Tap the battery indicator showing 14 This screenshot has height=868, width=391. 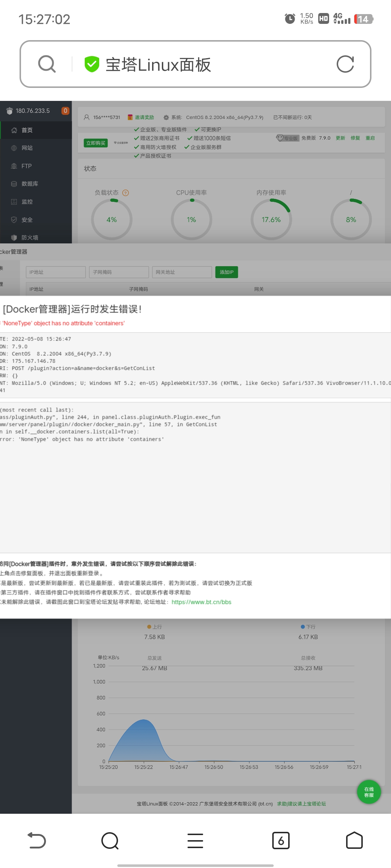(364, 19)
